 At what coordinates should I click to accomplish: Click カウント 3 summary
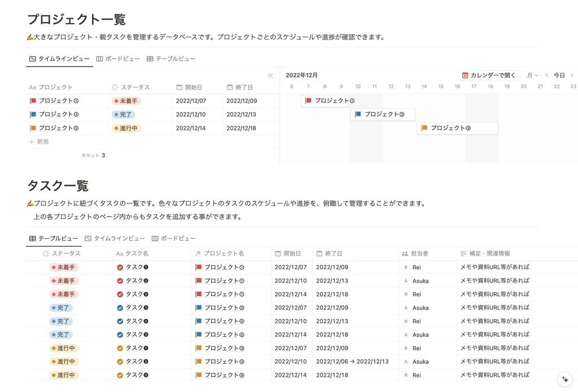(93, 156)
